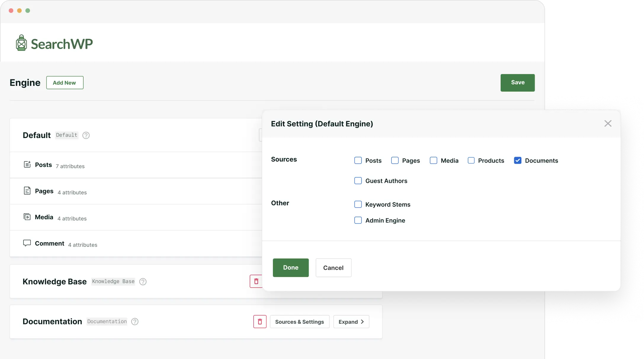Uncheck the Documents source
This screenshot has width=644, height=359.
tap(518, 160)
